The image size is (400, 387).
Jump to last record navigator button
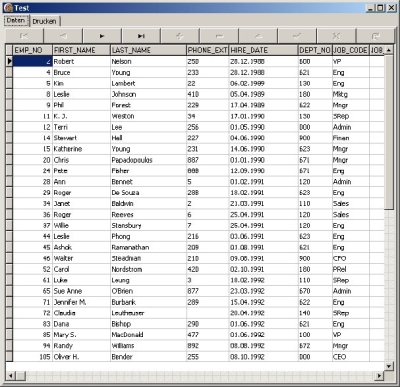pos(141,36)
